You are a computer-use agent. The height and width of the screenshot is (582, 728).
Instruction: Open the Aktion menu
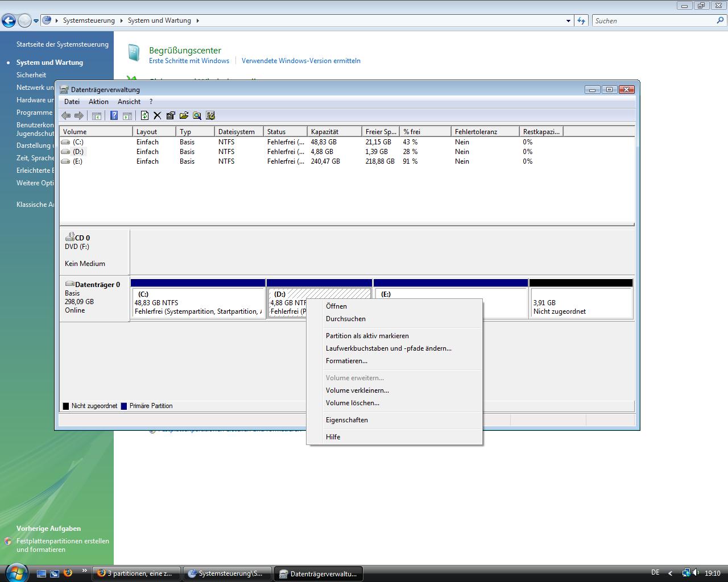click(98, 102)
